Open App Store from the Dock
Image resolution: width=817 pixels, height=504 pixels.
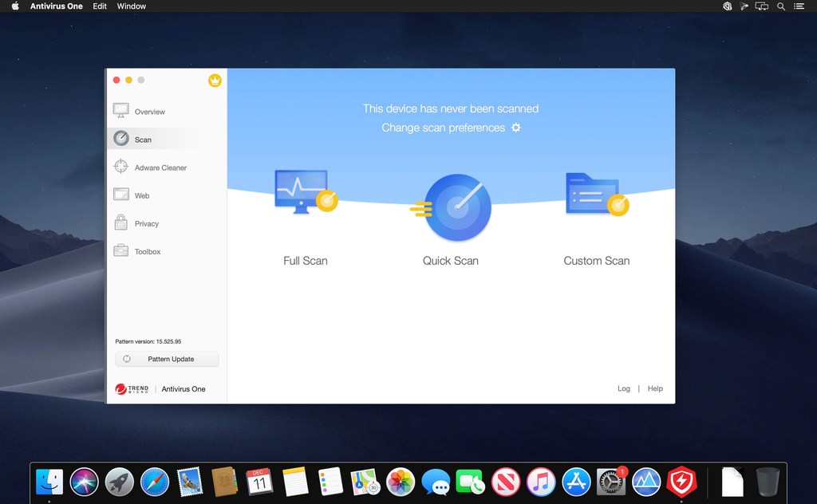click(x=576, y=481)
